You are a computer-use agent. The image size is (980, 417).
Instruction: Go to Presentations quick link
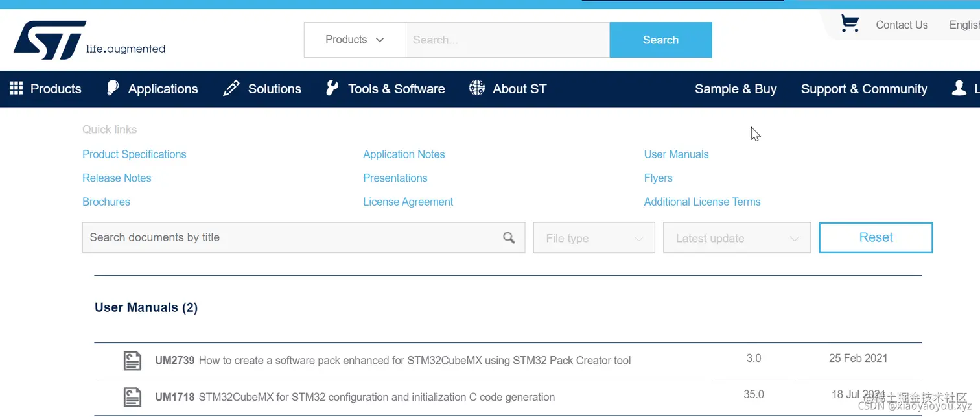pyautogui.click(x=395, y=178)
